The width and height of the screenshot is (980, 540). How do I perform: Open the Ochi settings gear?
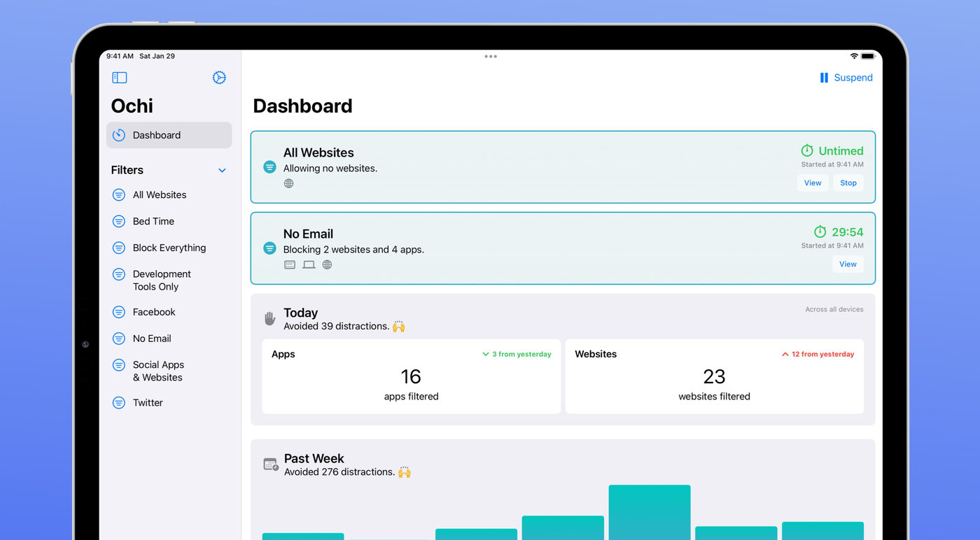point(219,78)
